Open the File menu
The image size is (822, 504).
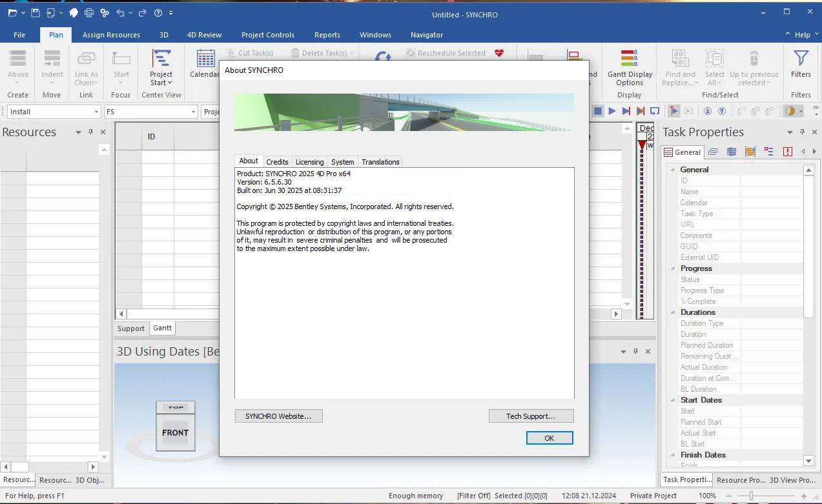point(19,35)
